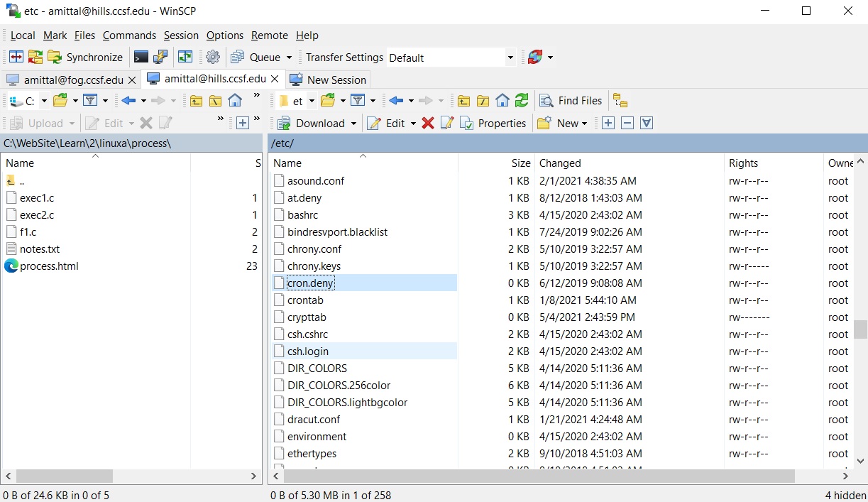The height and width of the screenshot is (502, 868).
Task: Refresh the remote /etc/ directory listing
Action: (x=522, y=101)
